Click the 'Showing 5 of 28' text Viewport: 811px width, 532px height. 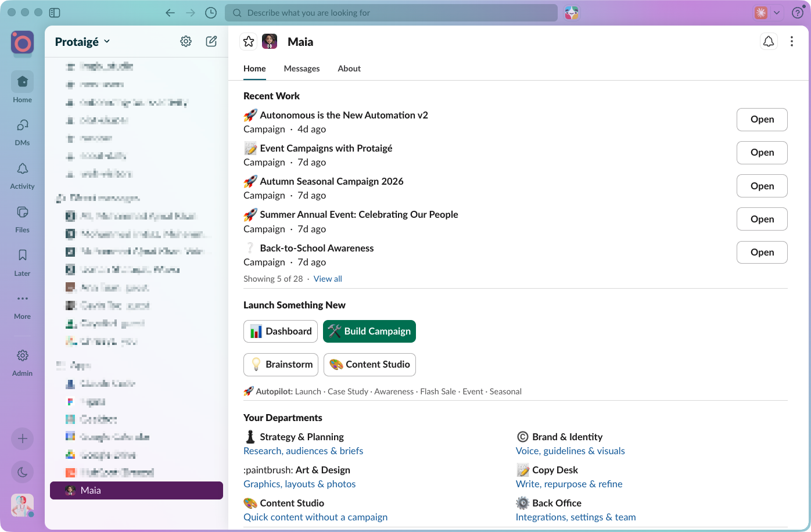[x=273, y=279]
